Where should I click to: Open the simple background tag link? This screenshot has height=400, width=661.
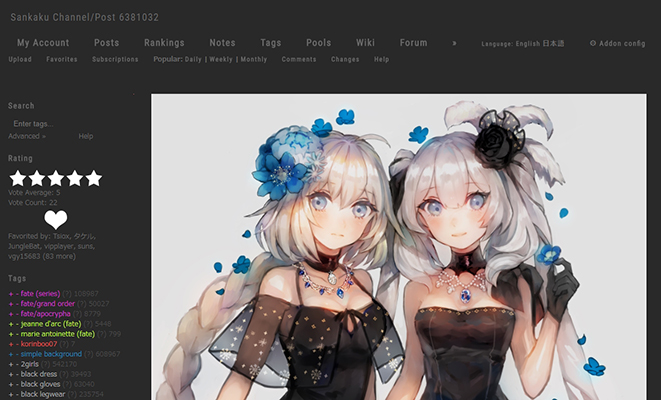click(51, 354)
